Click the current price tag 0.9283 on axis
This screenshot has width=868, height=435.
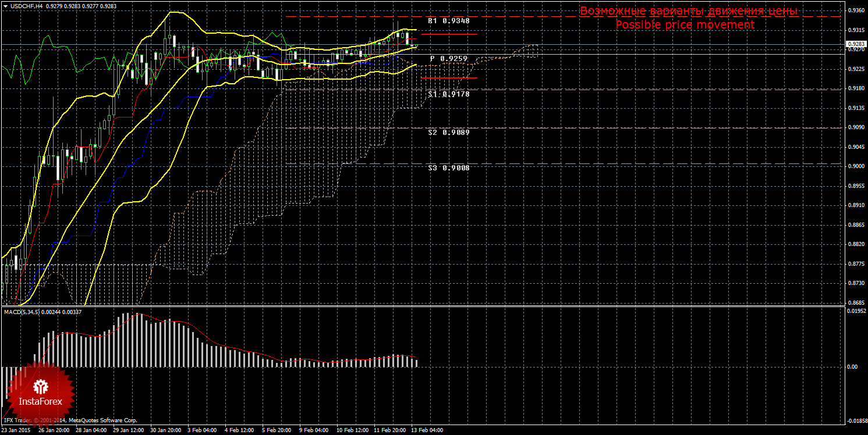(855, 44)
